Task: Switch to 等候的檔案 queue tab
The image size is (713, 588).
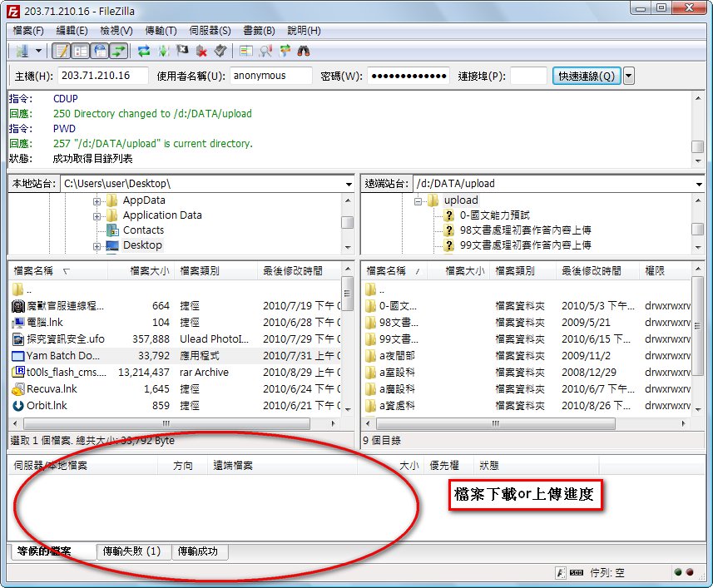Action: pos(52,551)
